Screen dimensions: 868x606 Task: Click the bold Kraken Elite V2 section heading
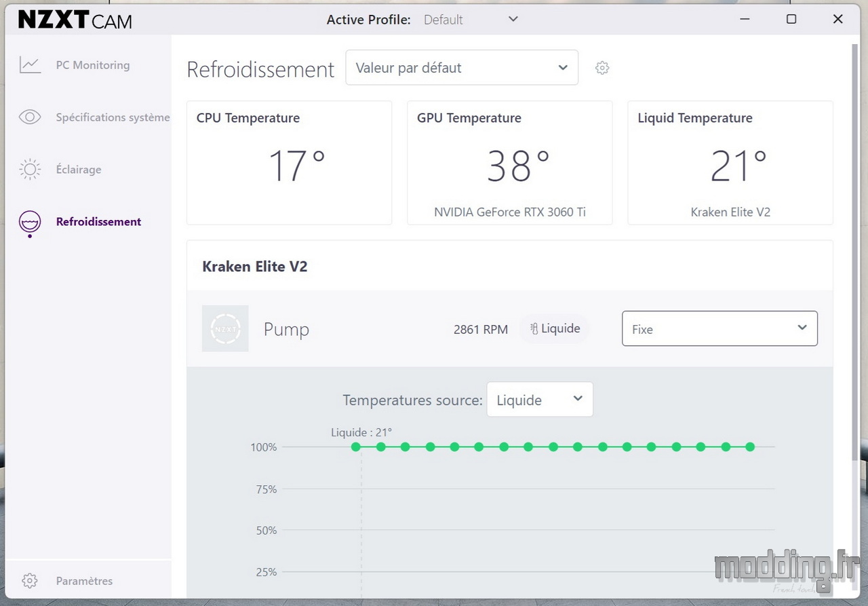point(255,267)
